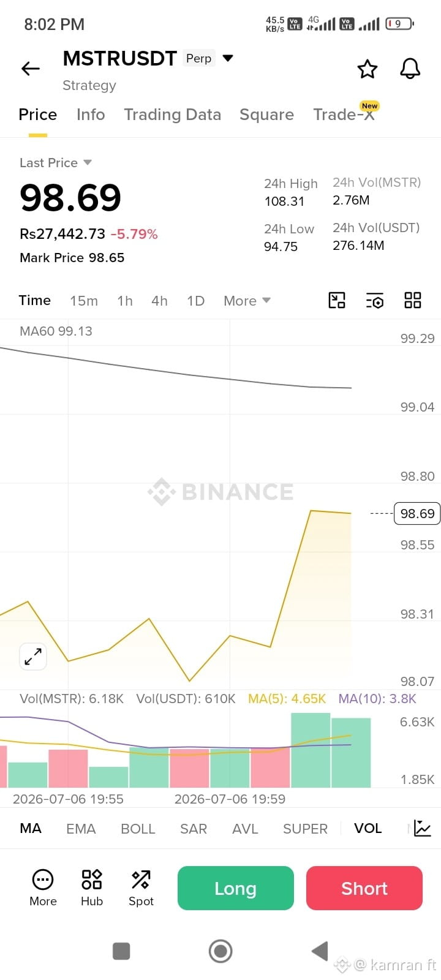Open the Hub icon

(92, 888)
